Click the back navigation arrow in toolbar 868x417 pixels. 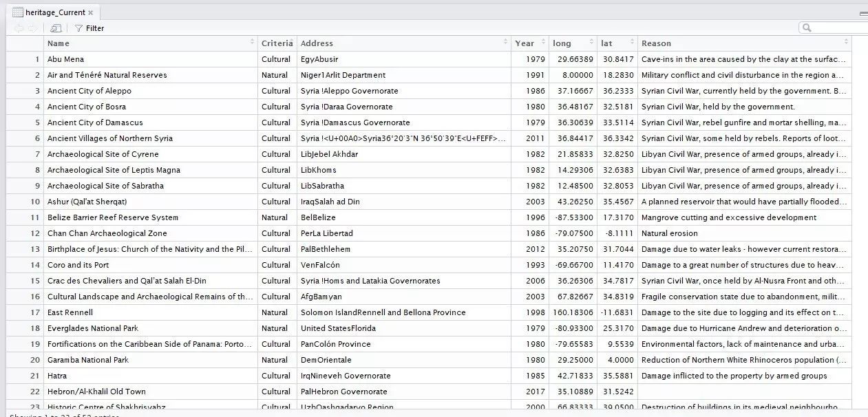(19, 28)
